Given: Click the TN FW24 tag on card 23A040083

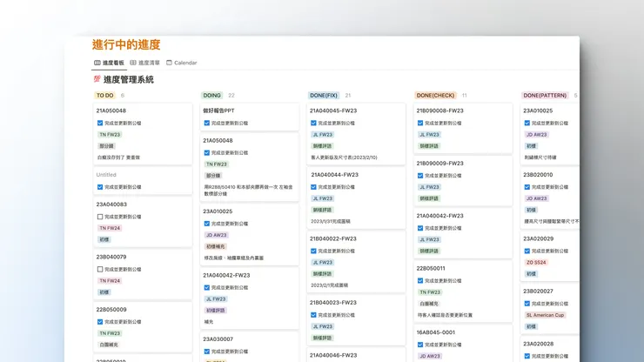Looking at the screenshot, I should pyautogui.click(x=110, y=228).
